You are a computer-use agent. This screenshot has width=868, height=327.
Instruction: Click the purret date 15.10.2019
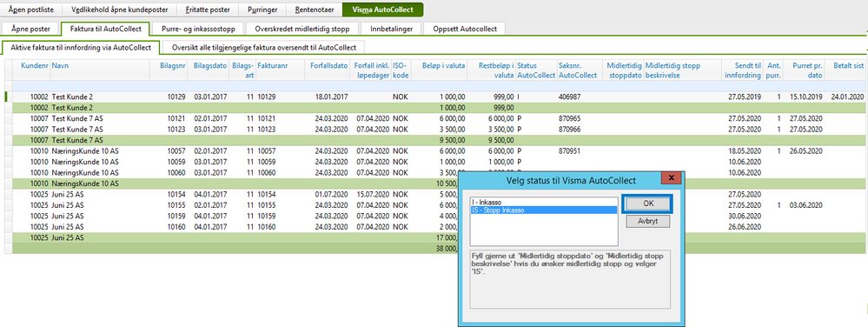point(806,97)
